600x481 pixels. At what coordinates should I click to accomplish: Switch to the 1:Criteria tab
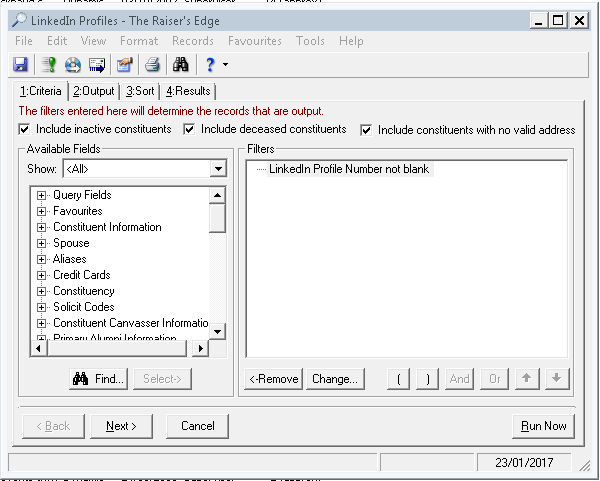41,91
